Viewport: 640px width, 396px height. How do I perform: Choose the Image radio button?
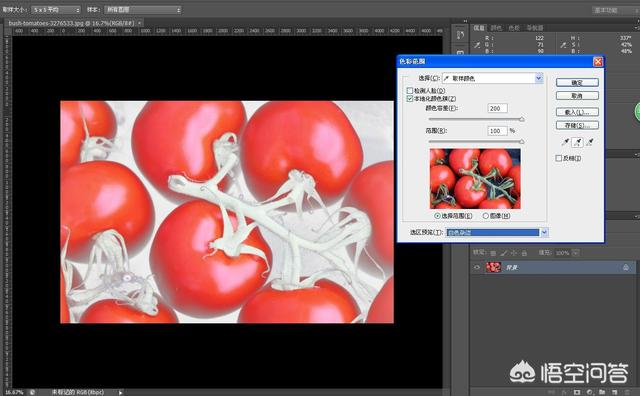tap(486, 216)
